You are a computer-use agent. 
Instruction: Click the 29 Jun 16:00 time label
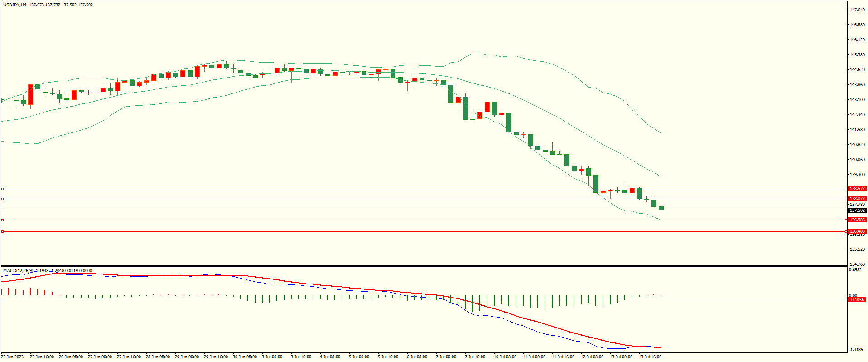pyautogui.click(x=216, y=357)
